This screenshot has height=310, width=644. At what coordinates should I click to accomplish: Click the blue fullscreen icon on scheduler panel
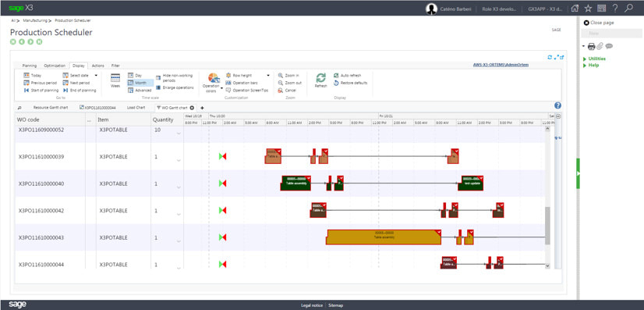tap(556, 58)
